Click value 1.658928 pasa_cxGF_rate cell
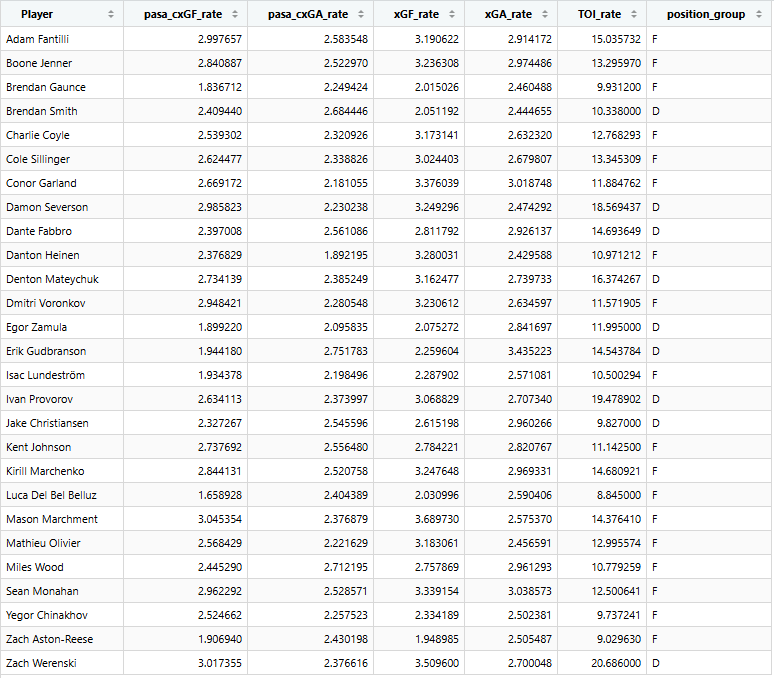This screenshot has height=678, width=774. coord(220,495)
